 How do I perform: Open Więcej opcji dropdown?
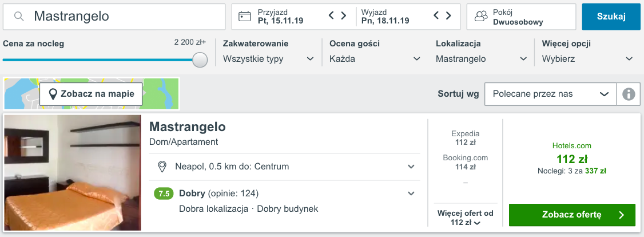(x=587, y=58)
